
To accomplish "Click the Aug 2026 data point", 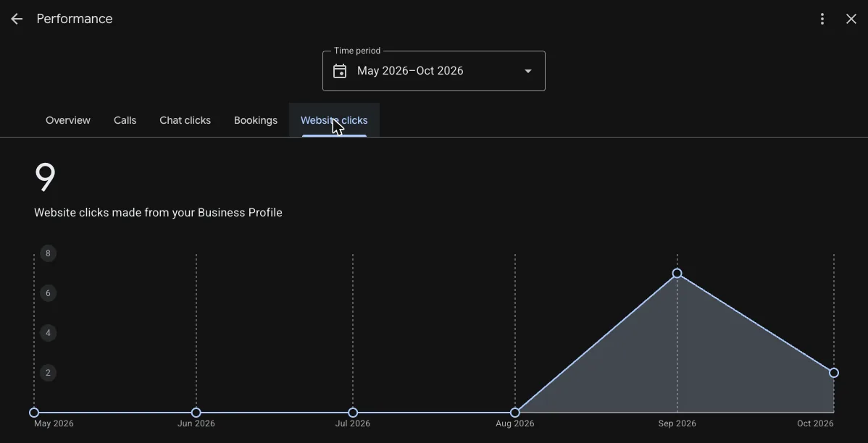I will [x=515, y=413].
